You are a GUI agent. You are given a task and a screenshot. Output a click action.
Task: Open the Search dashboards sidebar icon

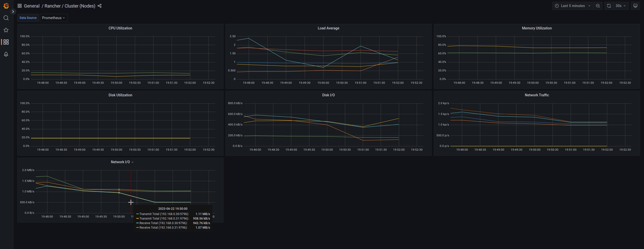pos(6,18)
